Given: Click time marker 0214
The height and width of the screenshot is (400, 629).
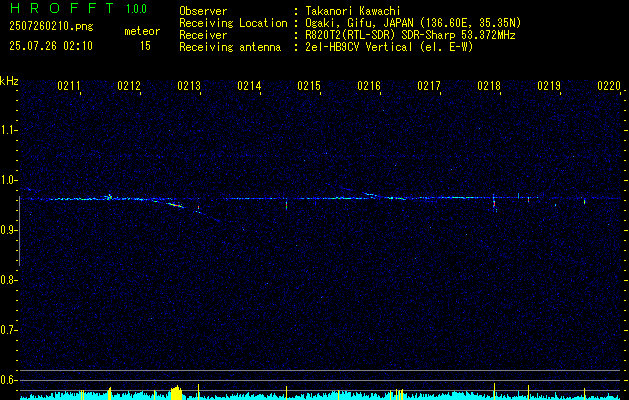Looking at the screenshot, I should pyautogui.click(x=249, y=86).
